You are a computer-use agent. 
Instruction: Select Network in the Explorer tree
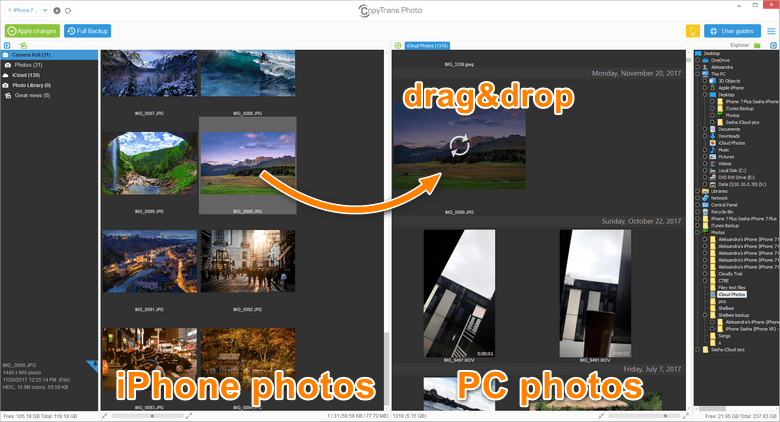(719, 198)
